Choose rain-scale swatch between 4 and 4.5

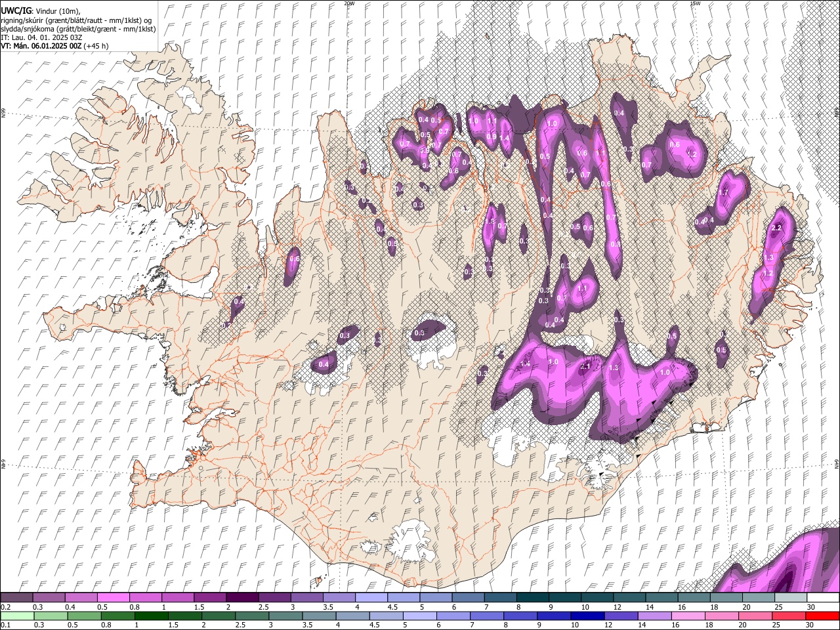354,616
